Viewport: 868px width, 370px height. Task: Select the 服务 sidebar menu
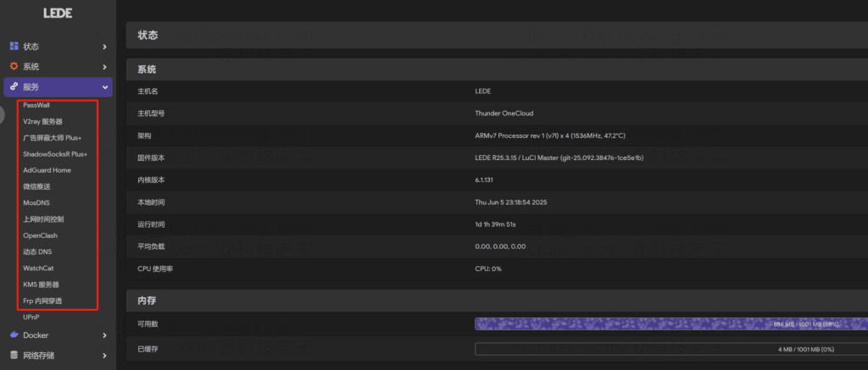(58, 87)
